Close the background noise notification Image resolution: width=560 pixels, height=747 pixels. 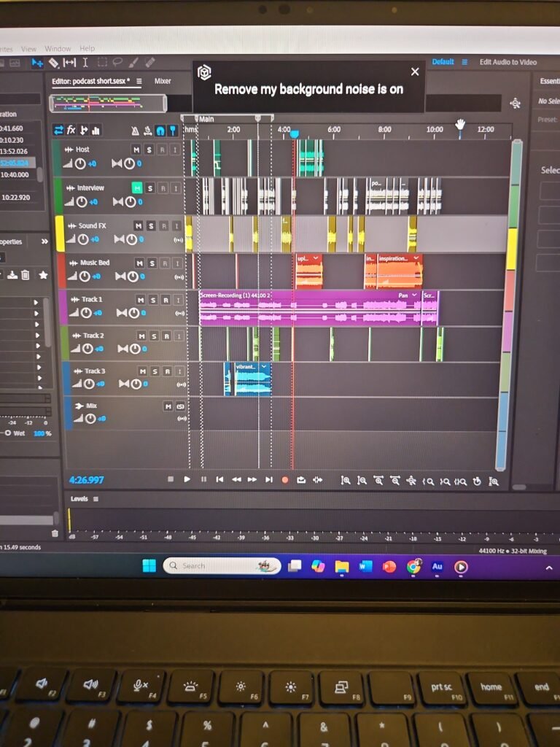coord(415,71)
